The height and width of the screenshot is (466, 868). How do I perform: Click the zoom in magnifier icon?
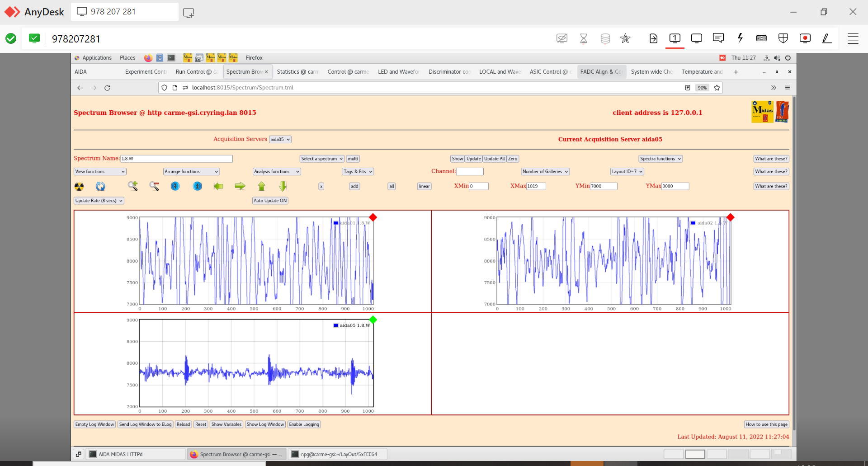click(132, 186)
